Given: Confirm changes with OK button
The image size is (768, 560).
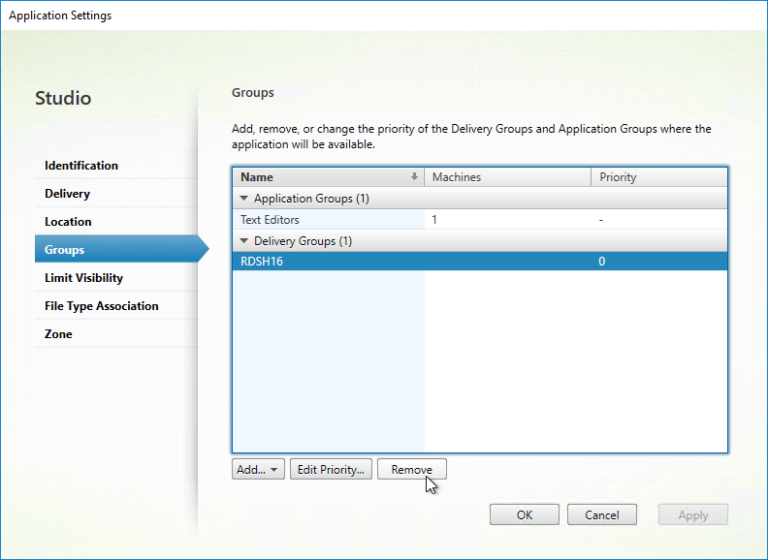Looking at the screenshot, I should point(524,515).
